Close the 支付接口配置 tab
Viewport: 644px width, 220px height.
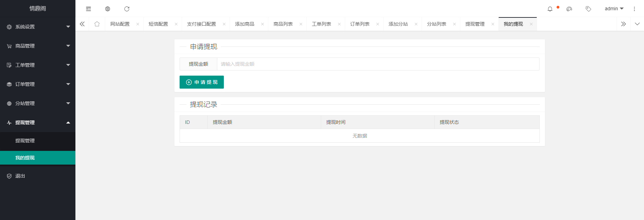pos(224,24)
